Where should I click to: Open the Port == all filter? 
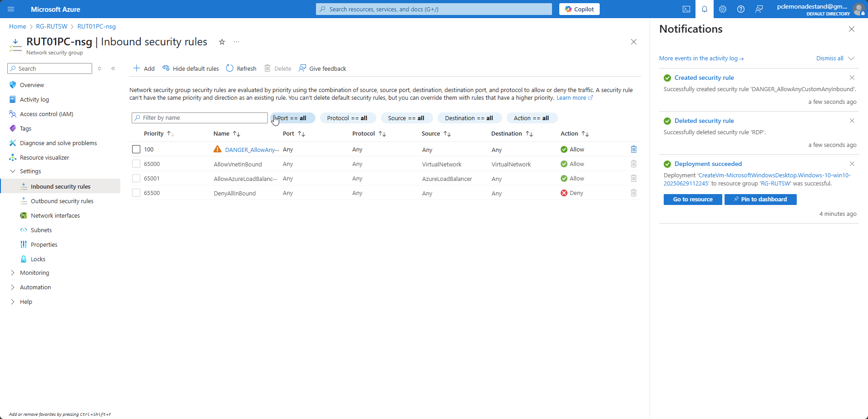tap(293, 118)
